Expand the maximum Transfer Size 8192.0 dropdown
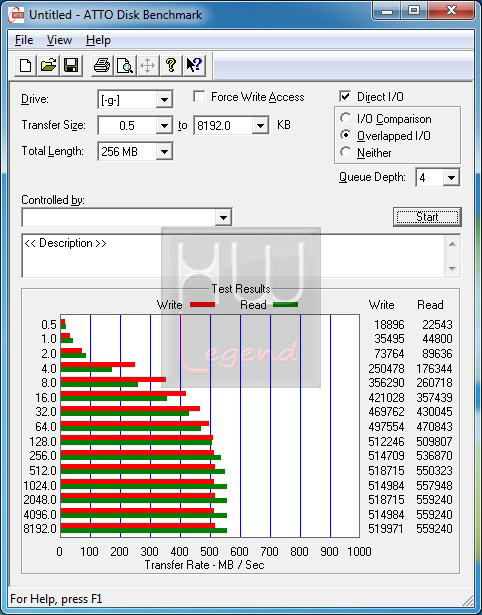This screenshot has width=482, height=615. coord(260,126)
